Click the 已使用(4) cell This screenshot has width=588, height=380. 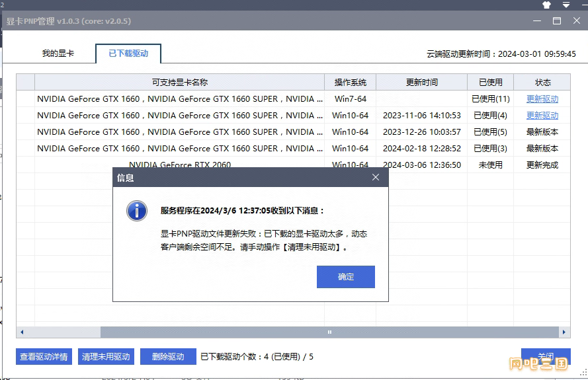pos(491,116)
